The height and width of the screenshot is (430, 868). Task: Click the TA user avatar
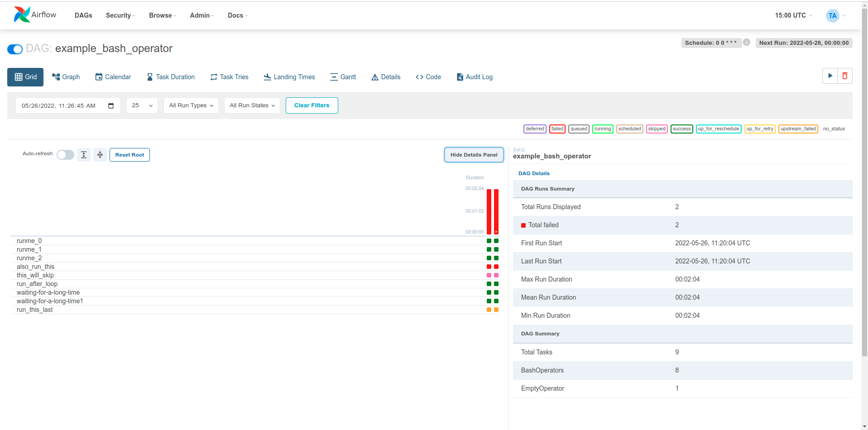coord(832,16)
